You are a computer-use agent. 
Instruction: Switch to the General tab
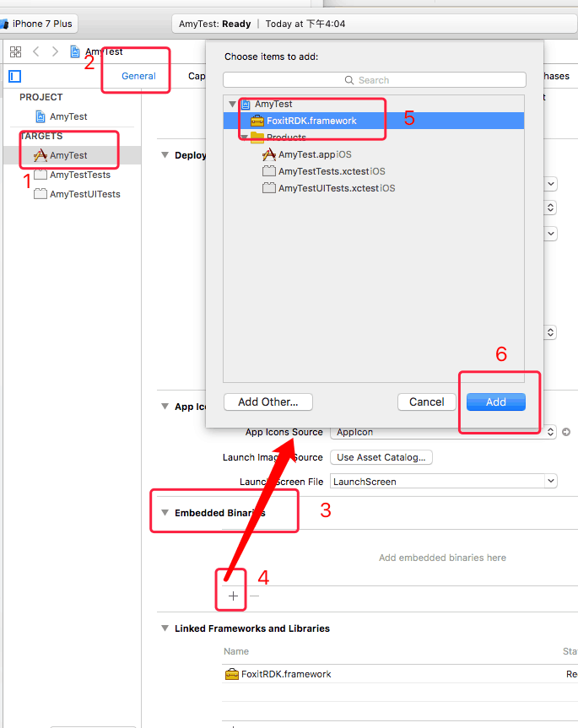(x=138, y=76)
